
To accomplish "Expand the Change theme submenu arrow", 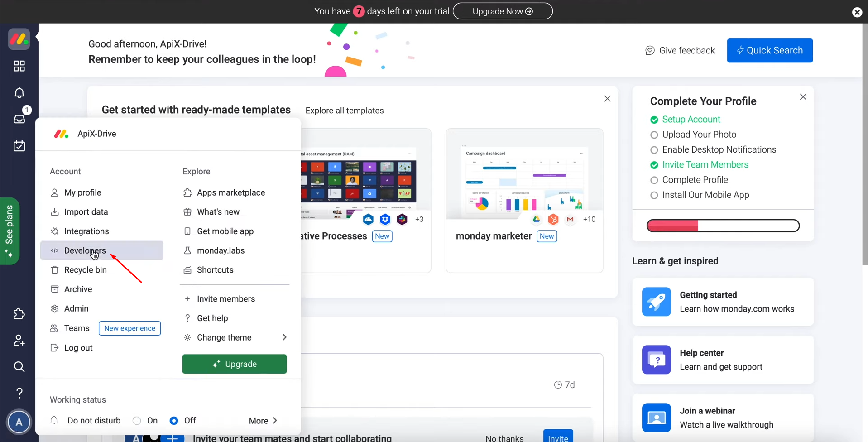I will coord(284,337).
